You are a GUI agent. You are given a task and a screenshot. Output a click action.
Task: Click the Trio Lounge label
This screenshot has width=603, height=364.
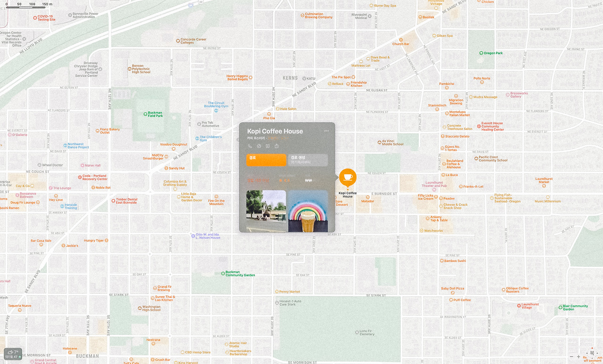click(62, 188)
